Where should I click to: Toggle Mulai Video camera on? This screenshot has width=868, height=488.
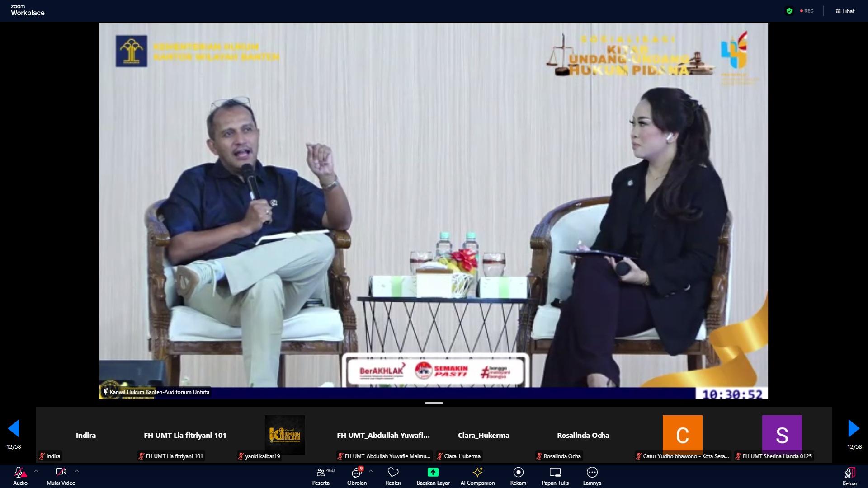click(x=61, y=476)
